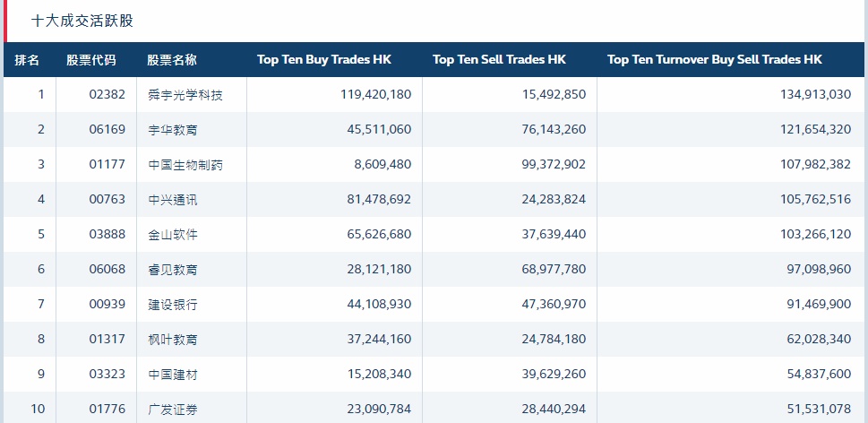
Task: Open 广发证券 stock entry
Action: click(x=173, y=410)
